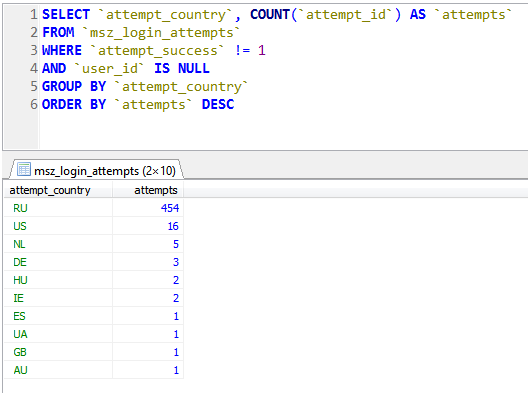Sort by attempts column header
The height and width of the screenshot is (393, 528).
pyautogui.click(x=148, y=190)
